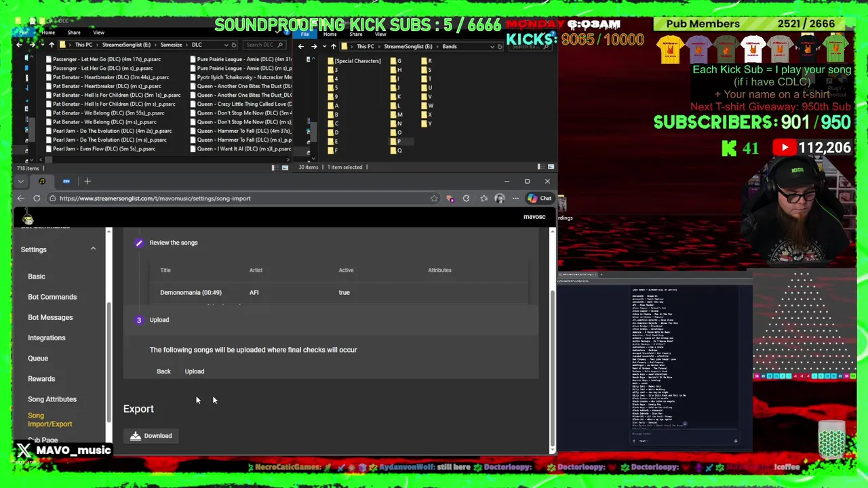
Task: Switch to the music note browser tab
Action: [42, 181]
